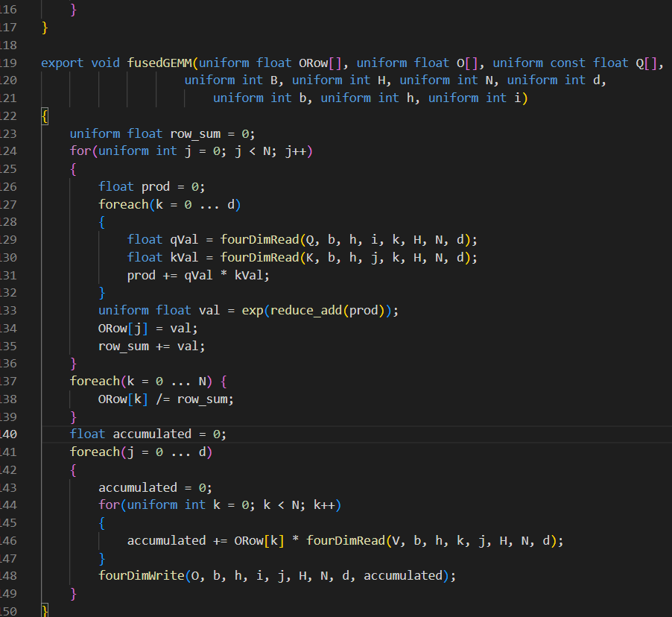672x617 pixels.
Task: Click the fusedGEMM function name
Action: tap(159, 63)
